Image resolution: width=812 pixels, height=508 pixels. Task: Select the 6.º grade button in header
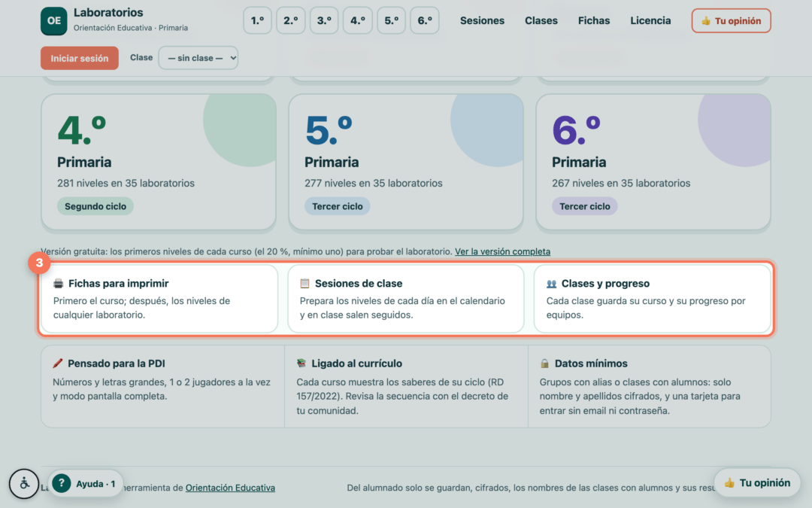click(425, 21)
